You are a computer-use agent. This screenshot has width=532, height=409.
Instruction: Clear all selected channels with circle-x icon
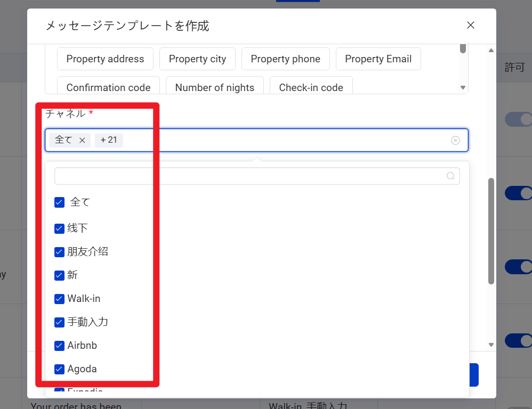point(455,140)
